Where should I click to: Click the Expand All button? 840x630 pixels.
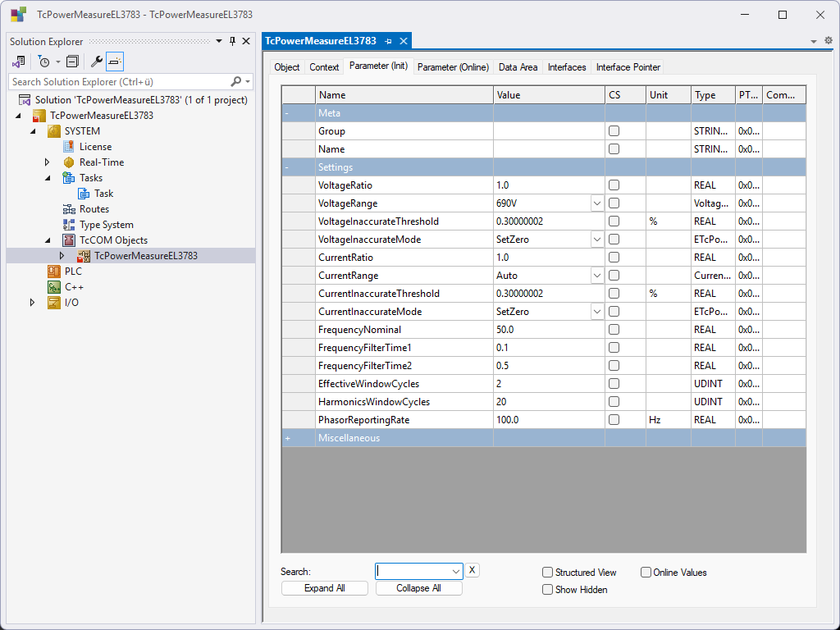click(x=325, y=588)
